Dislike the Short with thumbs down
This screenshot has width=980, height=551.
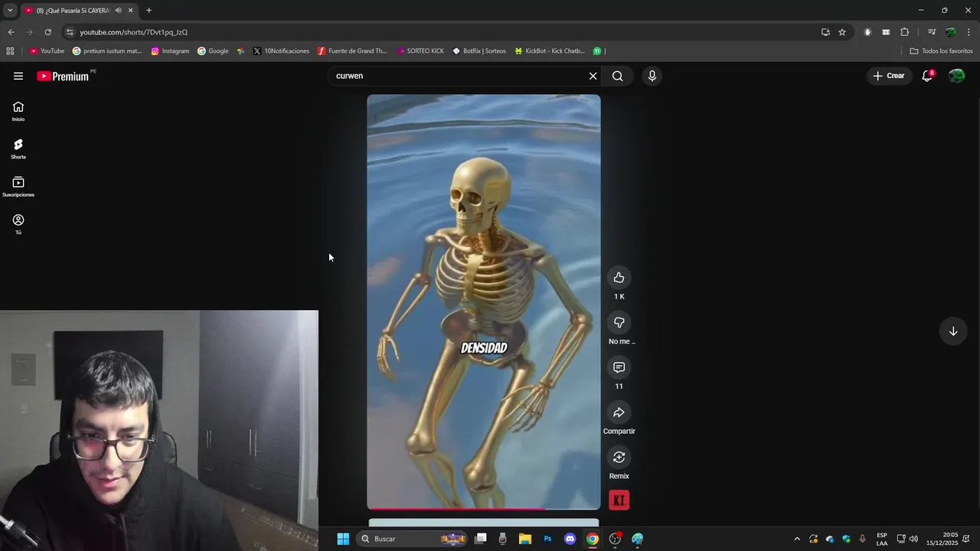point(619,322)
